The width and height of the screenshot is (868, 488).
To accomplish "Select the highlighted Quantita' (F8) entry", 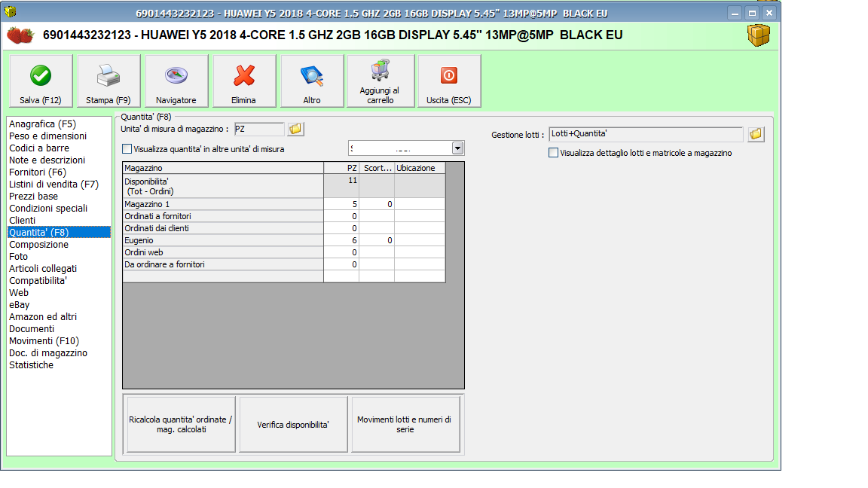I will 60,233.
